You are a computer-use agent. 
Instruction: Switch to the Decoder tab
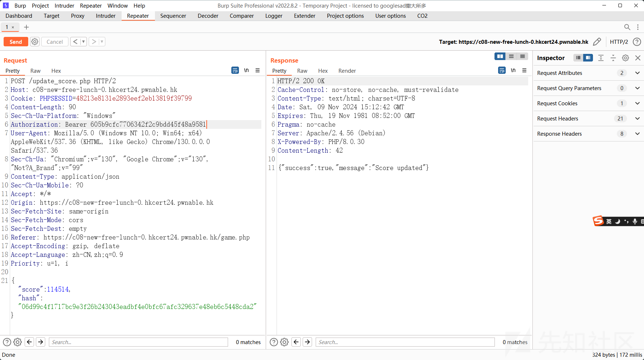208,16
